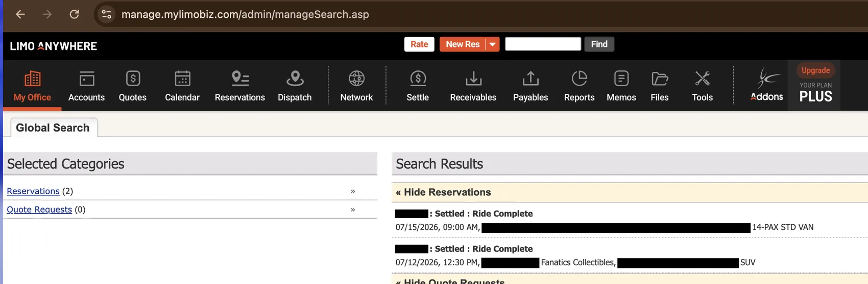868x284 pixels.
Task: Go back in the browser
Action: pyautogui.click(x=20, y=14)
